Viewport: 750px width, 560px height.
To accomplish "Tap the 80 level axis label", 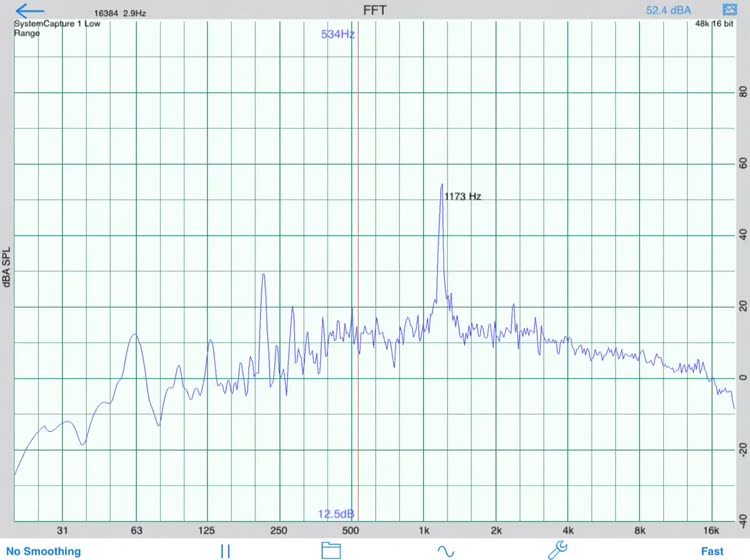I will (743, 92).
